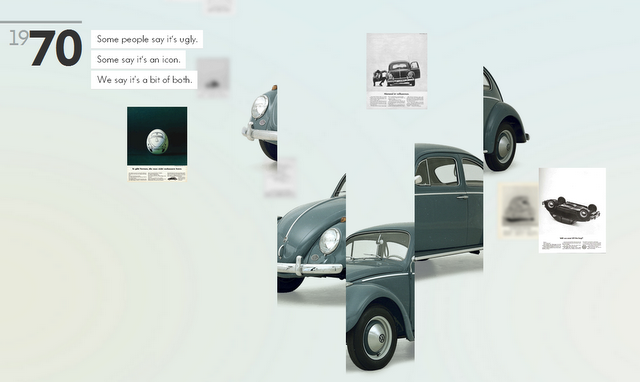Click the gray bar above the 1970 heading
Viewport: 640px width, 382px height.
point(41,22)
